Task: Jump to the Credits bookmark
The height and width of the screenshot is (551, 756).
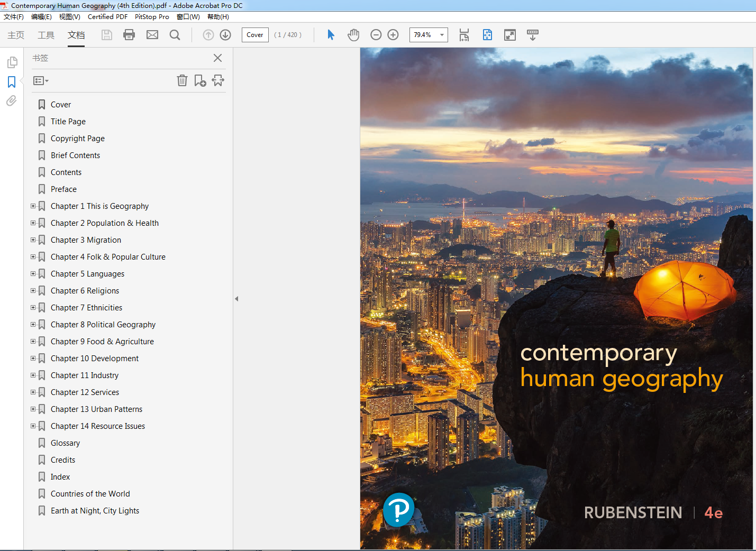Action: click(x=63, y=460)
